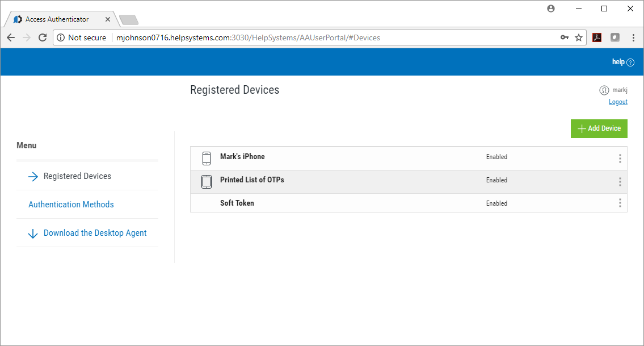Open the Chrome three-dot menu
The width and height of the screenshot is (644, 346).
[633, 37]
